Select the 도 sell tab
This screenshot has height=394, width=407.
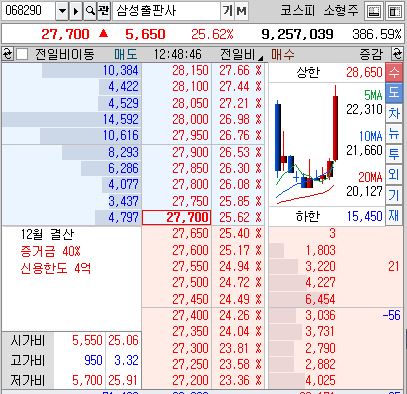[394, 92]
